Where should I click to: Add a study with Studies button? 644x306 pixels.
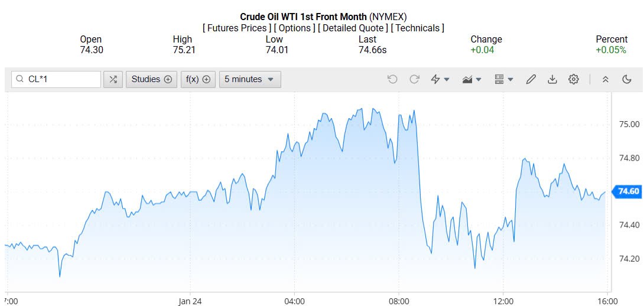pos(151,79)
